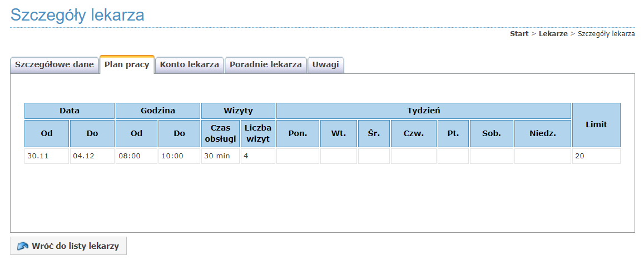Click the limit value 20 cell
This screenshot has width=644, height=260.
point(596,156)
